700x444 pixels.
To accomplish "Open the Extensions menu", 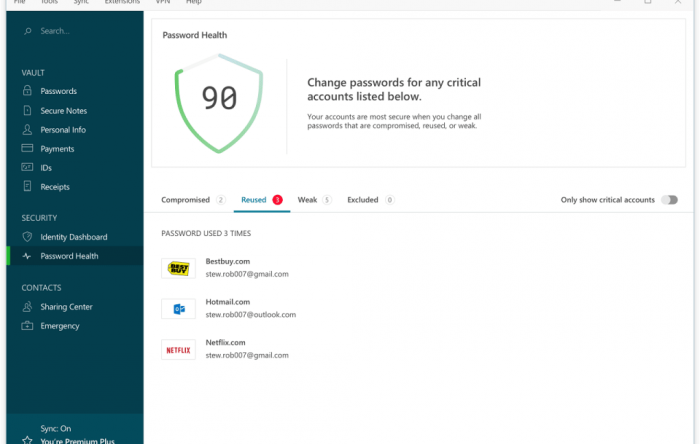I will [122, 2].
